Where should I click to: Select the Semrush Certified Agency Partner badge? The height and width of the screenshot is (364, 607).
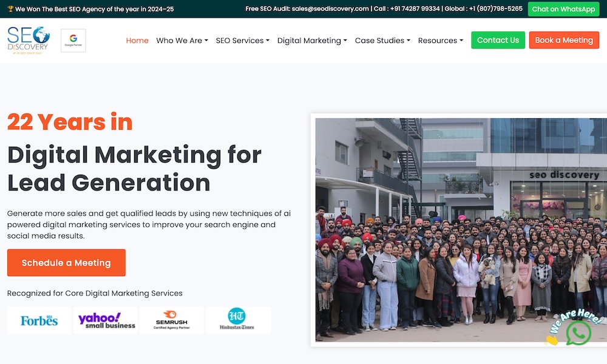pyautogui.click(x=171, y=320)
